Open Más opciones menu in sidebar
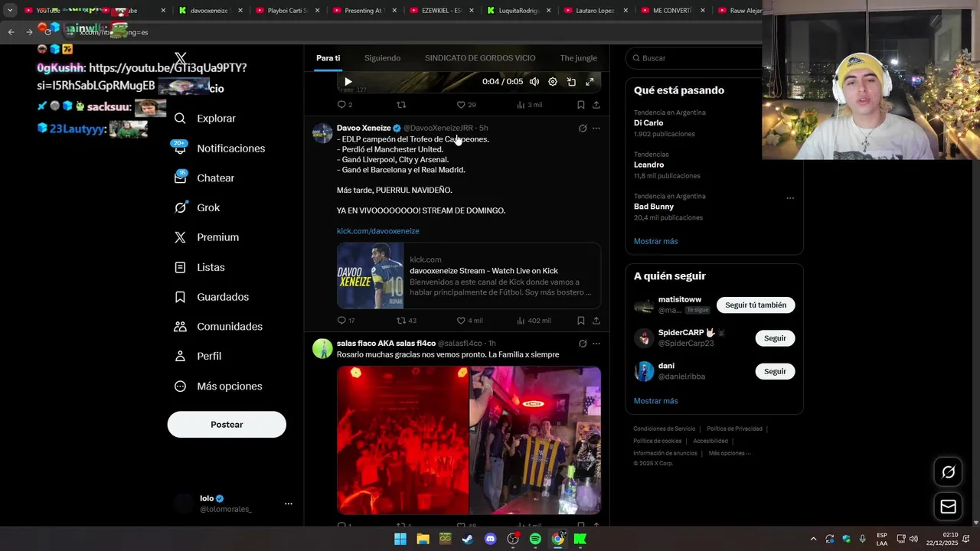 pyautogui.click(x=218, y=386)
